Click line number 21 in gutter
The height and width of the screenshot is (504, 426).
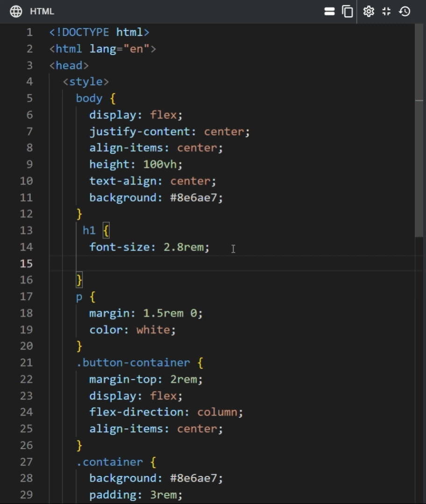(27, 363)
